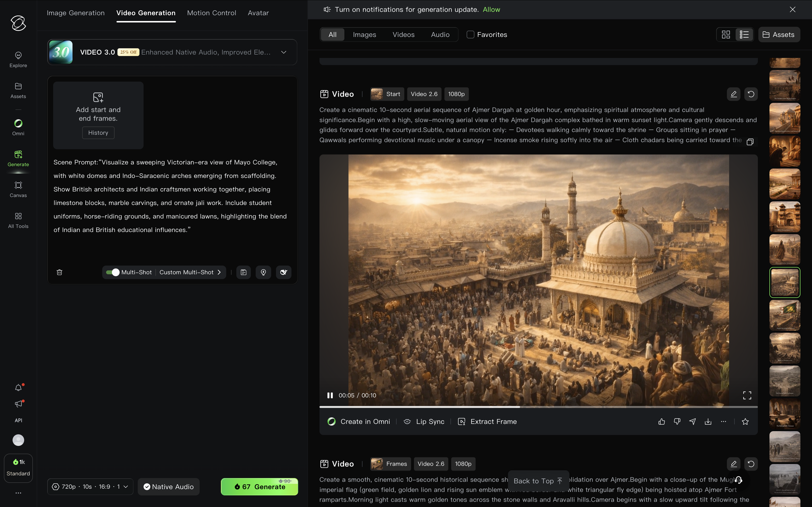Open the 720p 10s 16:9 settings dropdown
The height and width of the screenshot is (507, 812).
pos(90,486)
